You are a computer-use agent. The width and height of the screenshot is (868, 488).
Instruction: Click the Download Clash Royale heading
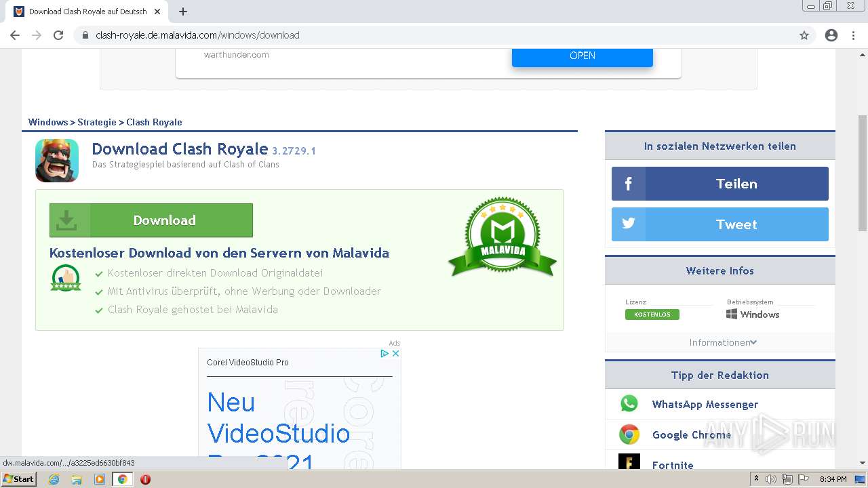pos(180,149)
